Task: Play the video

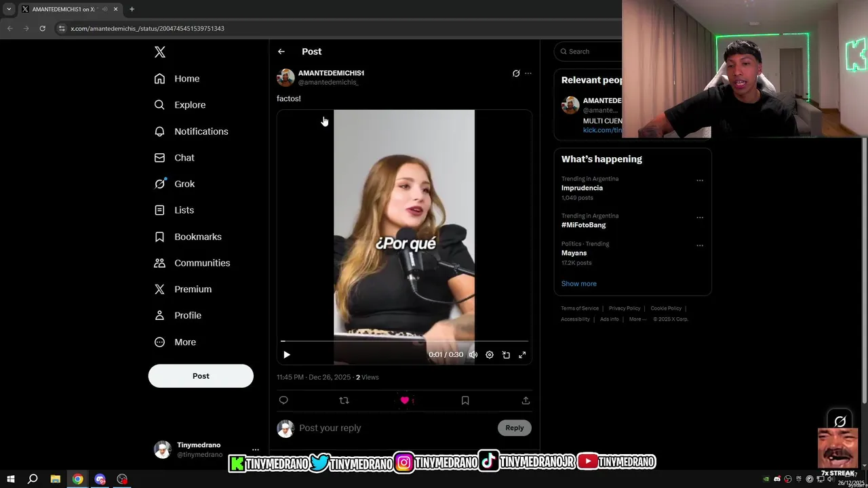Action: click(286, 354)
